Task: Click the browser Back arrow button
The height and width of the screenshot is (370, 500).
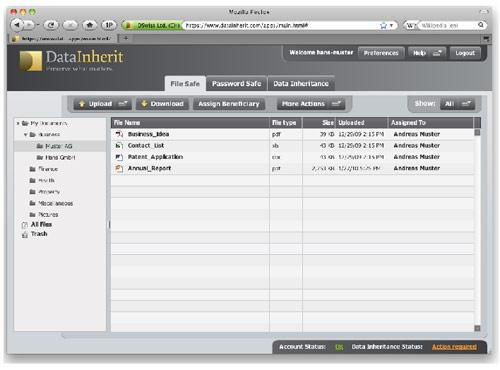Action: (x=17, y=25)
